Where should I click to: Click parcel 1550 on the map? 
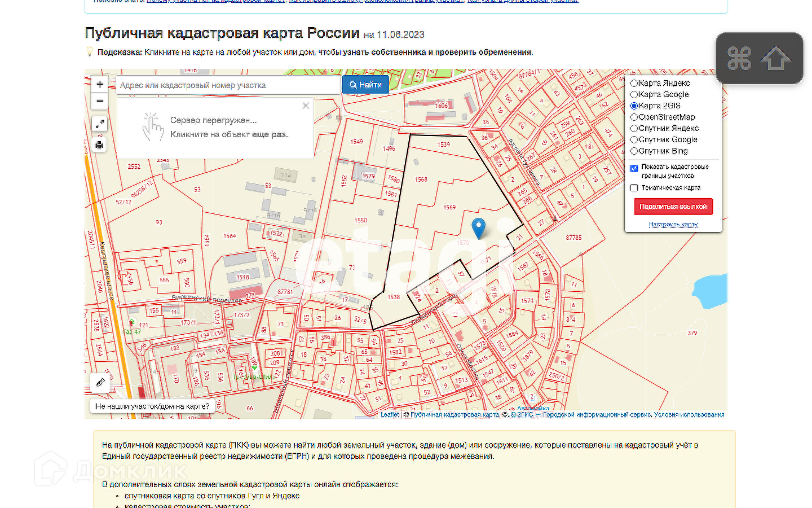(361, 220)
